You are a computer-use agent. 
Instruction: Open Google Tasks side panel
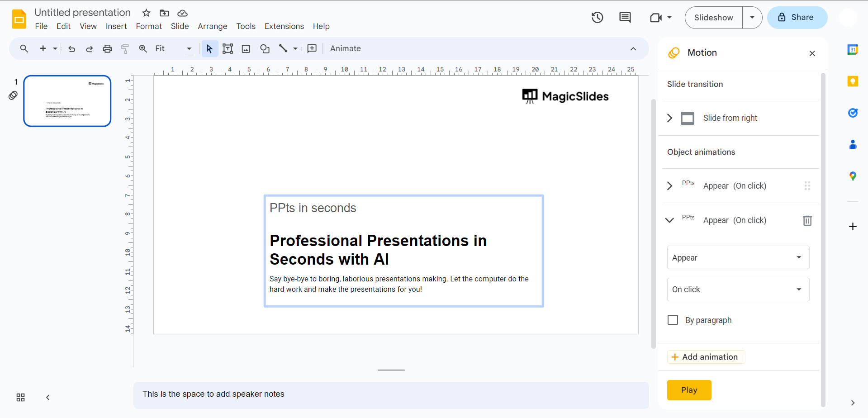click(853, 113)
